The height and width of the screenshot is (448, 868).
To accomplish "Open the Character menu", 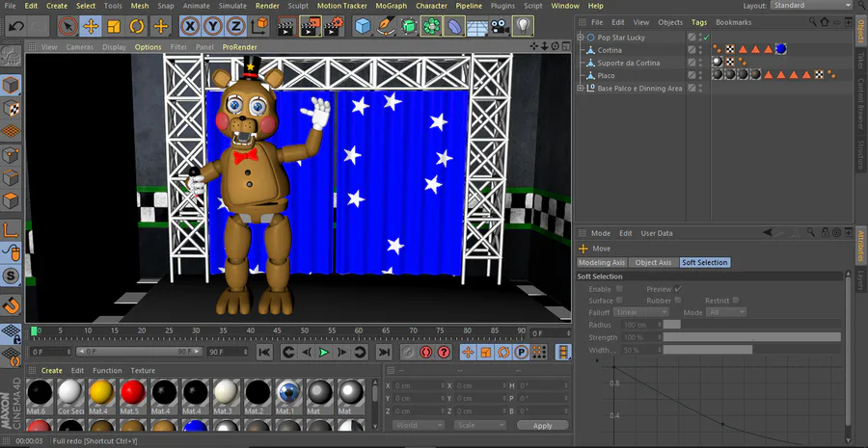I will 431,6.
